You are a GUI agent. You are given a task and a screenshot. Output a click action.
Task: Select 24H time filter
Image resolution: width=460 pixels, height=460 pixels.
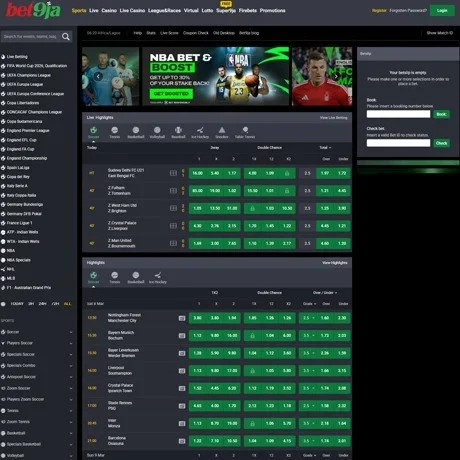click(x=43, y=304)
